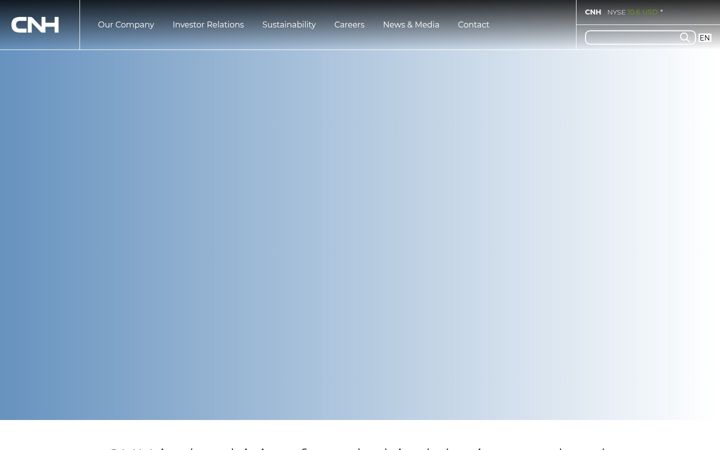Focus the site search input field
720x450 pixels.
pyautogui.click(x=640, y=38)
